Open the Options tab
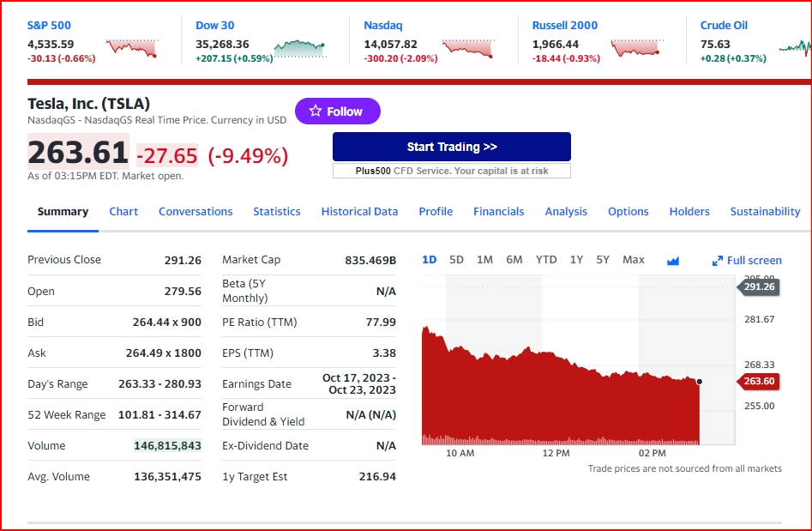The width and height of the screenshot is (812, 531). [x=628, y=212]
